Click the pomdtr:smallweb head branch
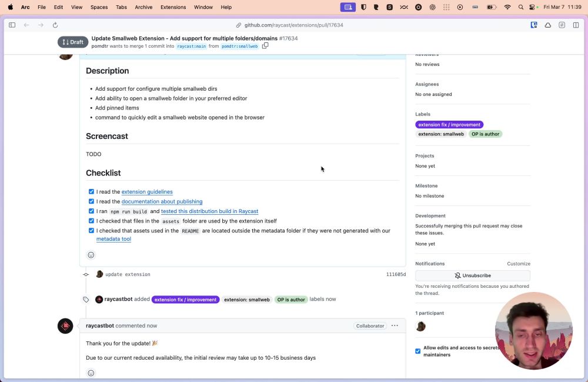Viewport: 588px width, 382px height. 240,46
